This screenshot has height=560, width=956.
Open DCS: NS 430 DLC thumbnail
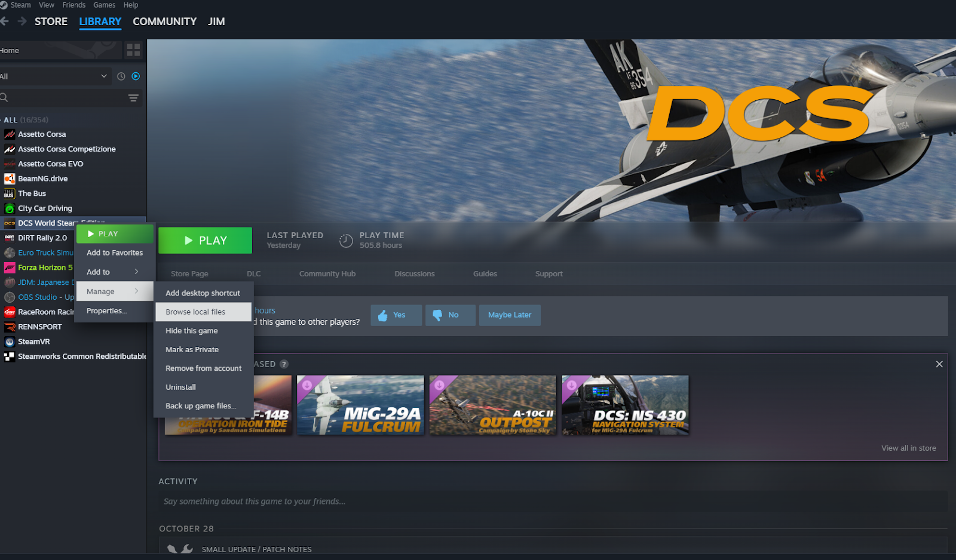pyautogui.click(x=625, y=405)
